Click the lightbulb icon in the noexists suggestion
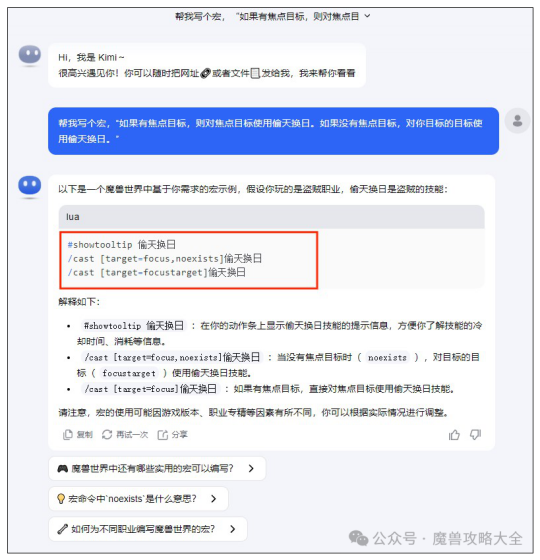The image size is (540, 560). click(61, 499)
